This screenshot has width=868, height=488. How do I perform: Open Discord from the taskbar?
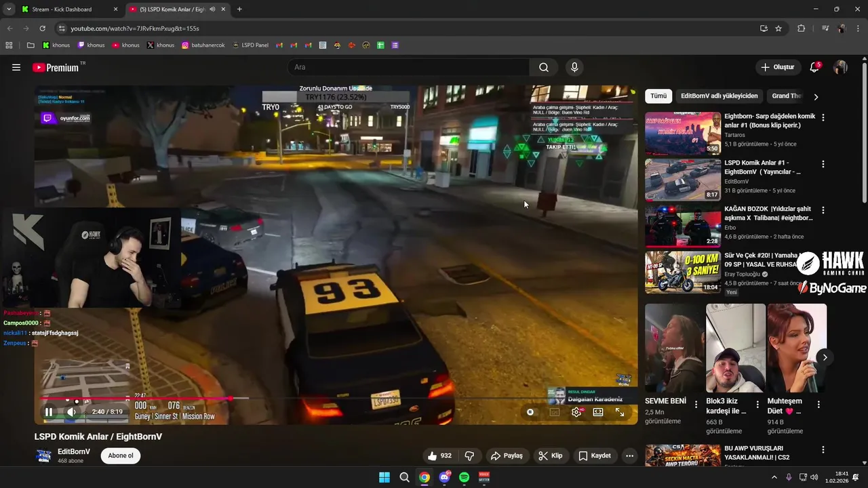tap(444, 477)
